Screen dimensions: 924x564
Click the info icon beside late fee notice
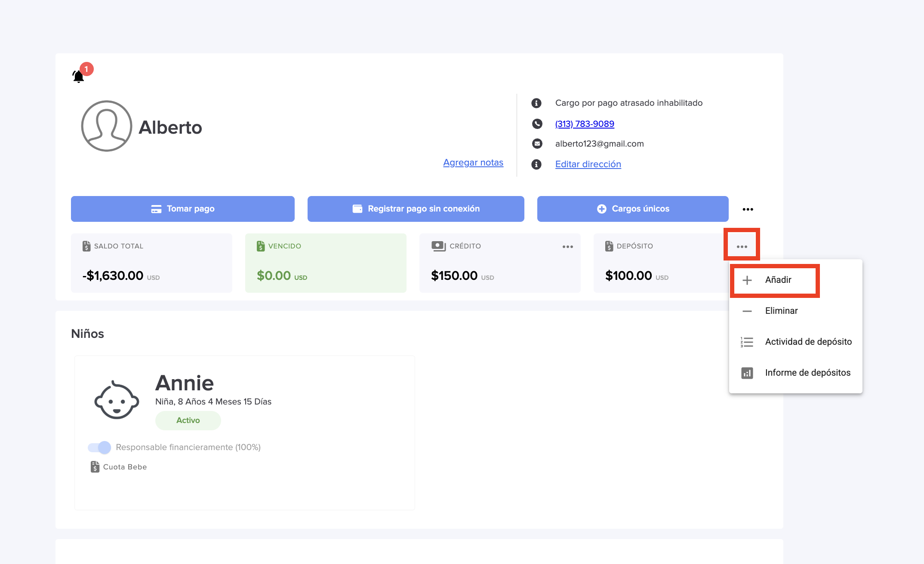click(536, 103)
